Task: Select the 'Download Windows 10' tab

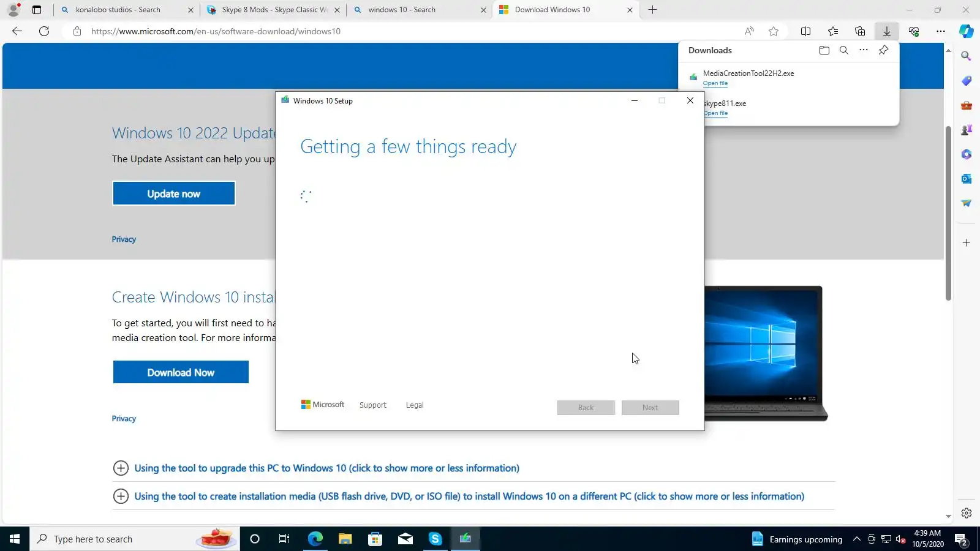Action: pos(565,10)
